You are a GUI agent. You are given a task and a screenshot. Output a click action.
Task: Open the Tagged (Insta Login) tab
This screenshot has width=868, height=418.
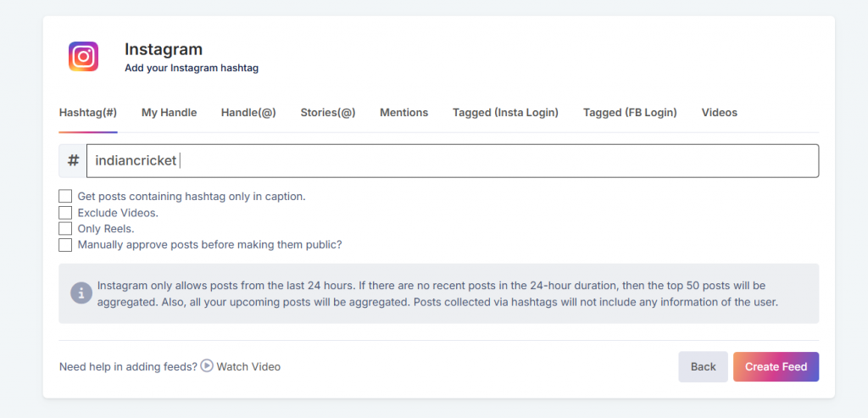(x=505, y=113)
